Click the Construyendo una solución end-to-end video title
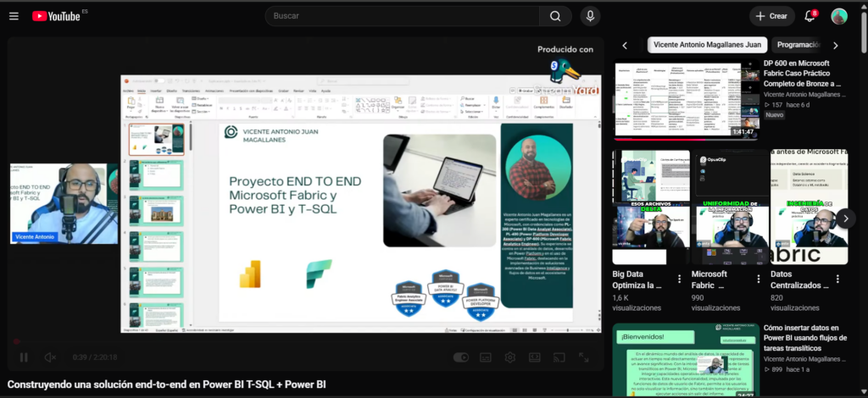868x398 pixels. [167, 384]
